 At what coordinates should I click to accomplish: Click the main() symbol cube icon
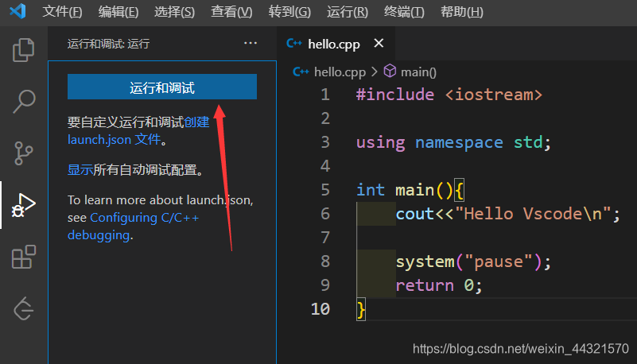[x=390, y=71]
